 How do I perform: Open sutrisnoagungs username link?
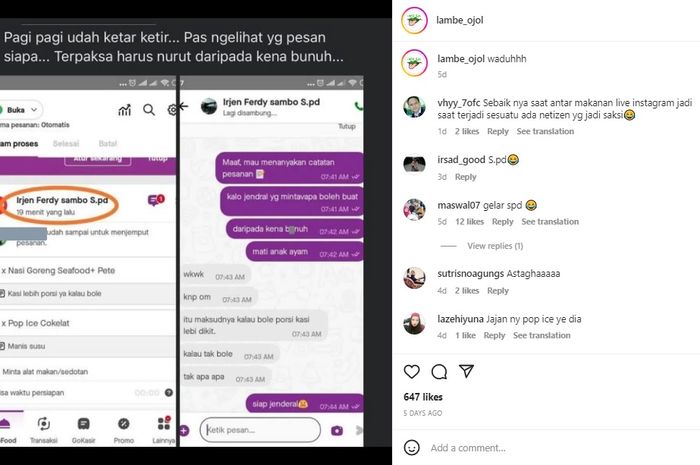click(467, 274)
